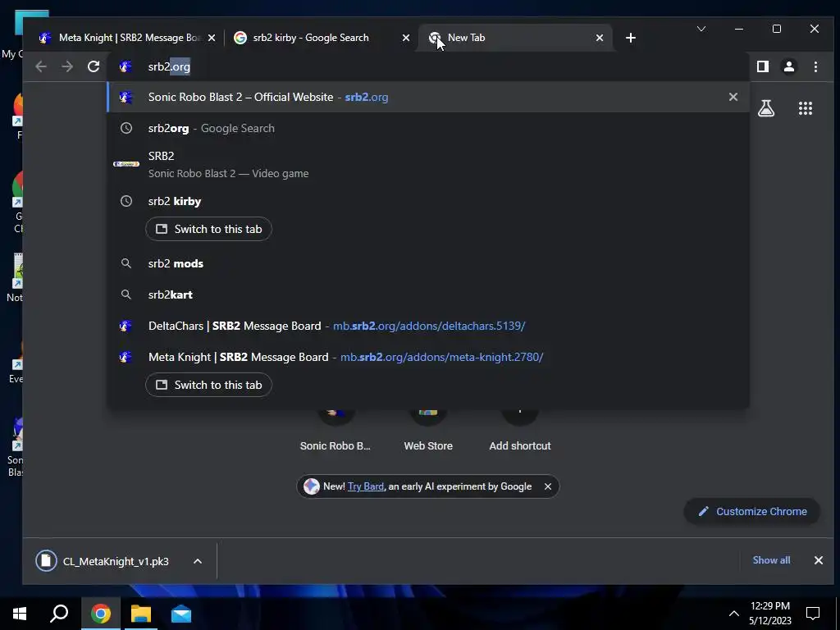Open the Try Bard link
The height and width of the screenshot is (630, 840).
(365, 486)
